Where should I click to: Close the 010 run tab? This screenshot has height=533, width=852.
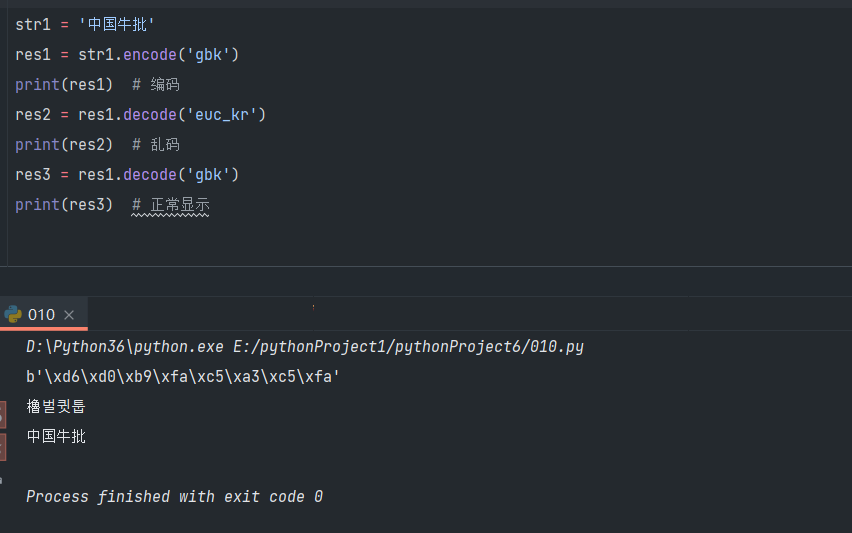69,315
